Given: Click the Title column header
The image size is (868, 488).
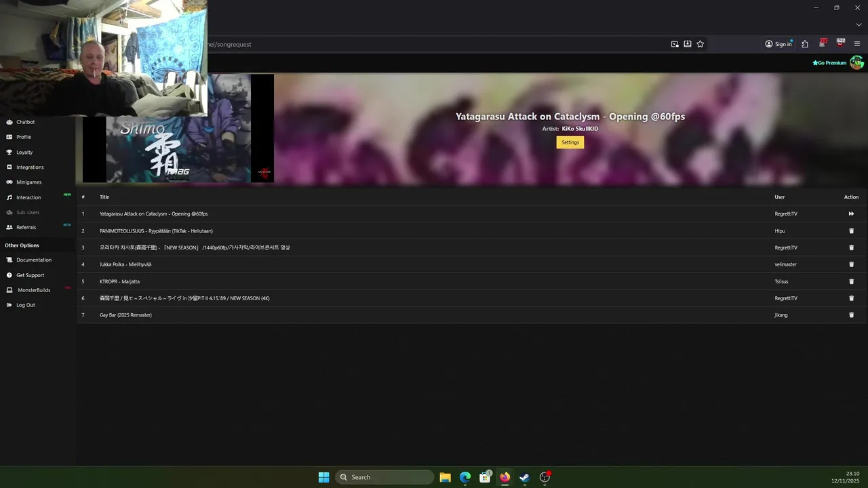Looking at the screenshot, I should pos(104,197).
